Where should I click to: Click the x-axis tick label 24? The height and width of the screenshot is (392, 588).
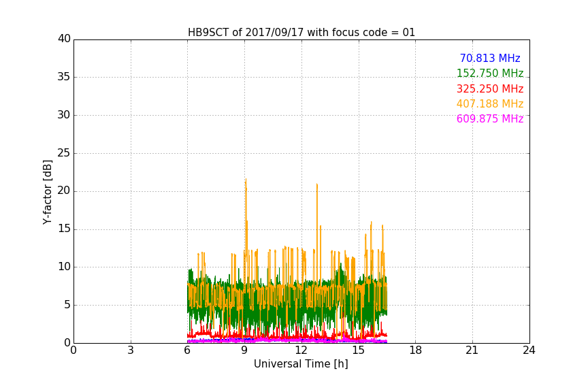(x=529, y=350)
